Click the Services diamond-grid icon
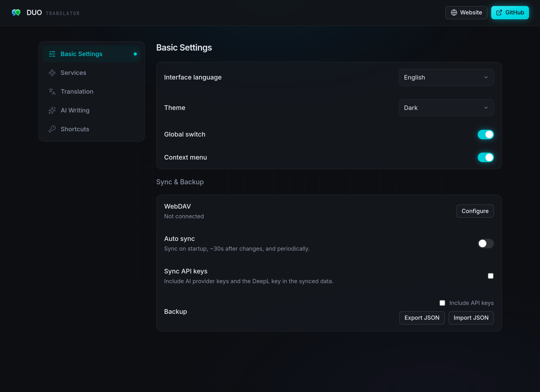The width and height of the screenshot is (540, 392). click(x=52, y=73)
